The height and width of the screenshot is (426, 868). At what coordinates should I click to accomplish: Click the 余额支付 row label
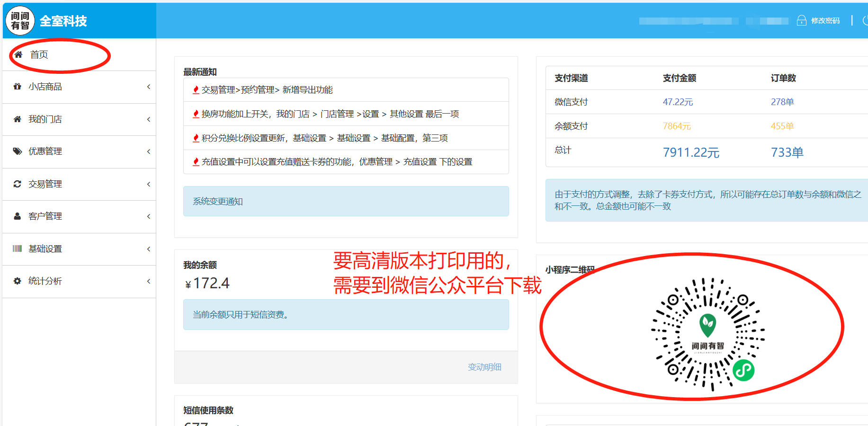point(571,126)
